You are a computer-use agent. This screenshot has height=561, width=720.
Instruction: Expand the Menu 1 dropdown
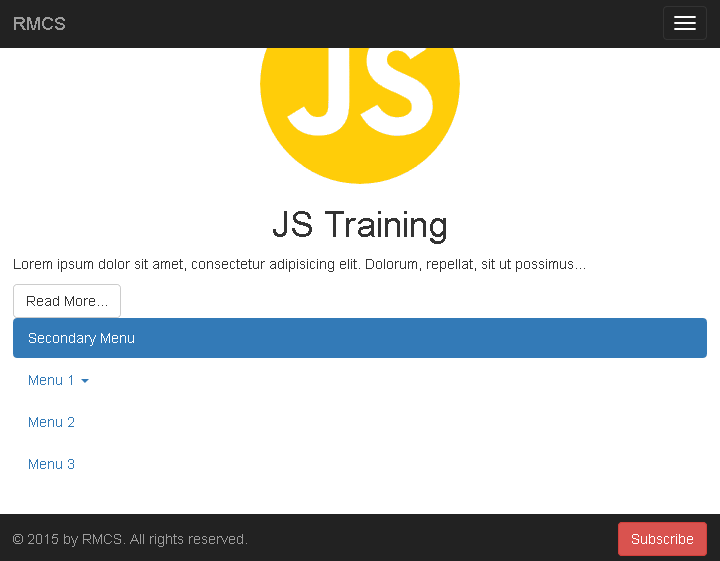58,380
